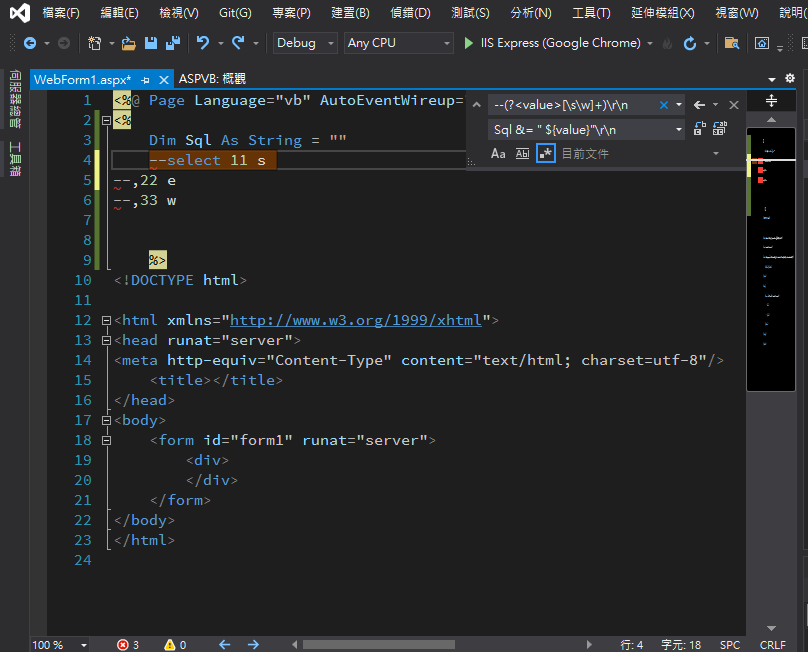Switch to the ASPVB overview tab
This screenshot has height=652, width=808.
coord(211,79)
